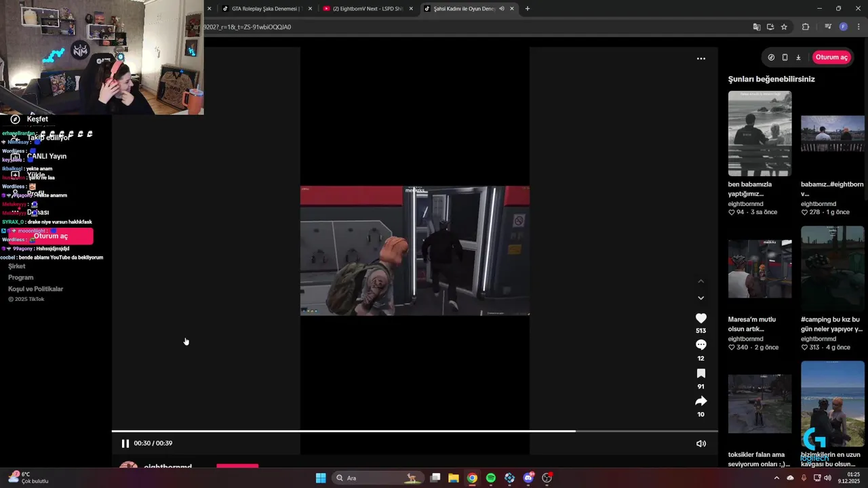868x488 pixels.
Task: Like the video with heart icon
Action: [x=701, y=318]
